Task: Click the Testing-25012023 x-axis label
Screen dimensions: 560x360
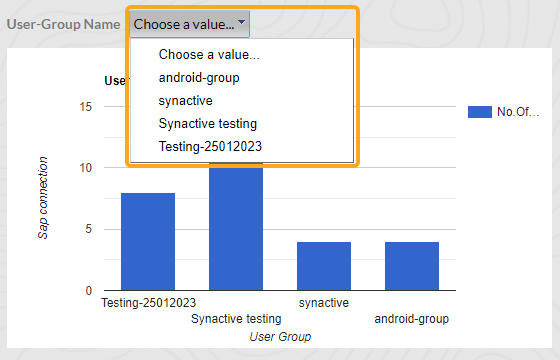Action: pos(149,303)
